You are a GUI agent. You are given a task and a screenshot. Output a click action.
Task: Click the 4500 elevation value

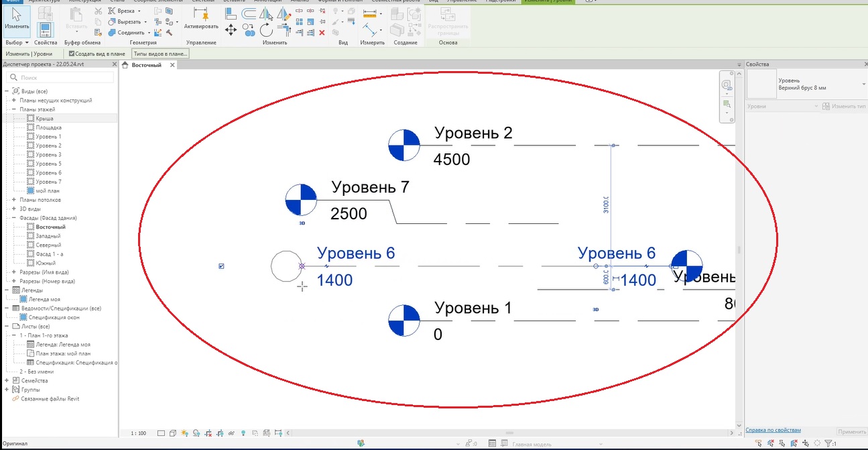click(x=452, y=160)
